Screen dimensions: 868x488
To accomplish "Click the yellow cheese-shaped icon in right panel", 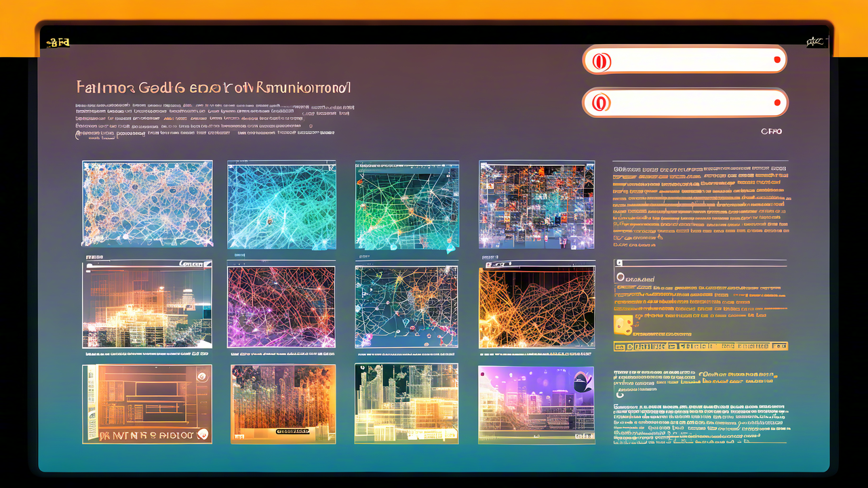I will [623, 324].
